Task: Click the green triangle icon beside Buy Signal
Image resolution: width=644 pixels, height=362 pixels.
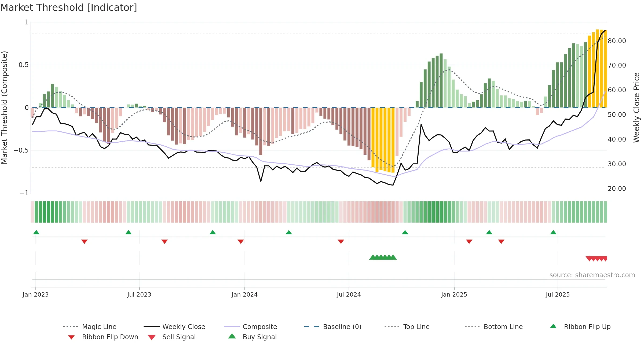Action: (232, 336)
